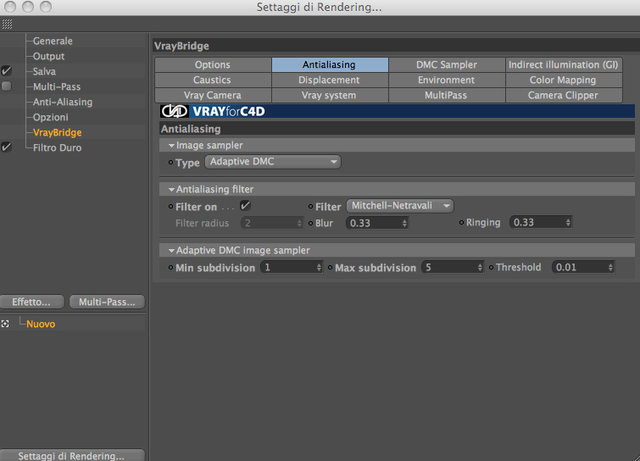Click the Max subdivision animation dot
Screen dimensions: 640x461
(x=330, y=267)
